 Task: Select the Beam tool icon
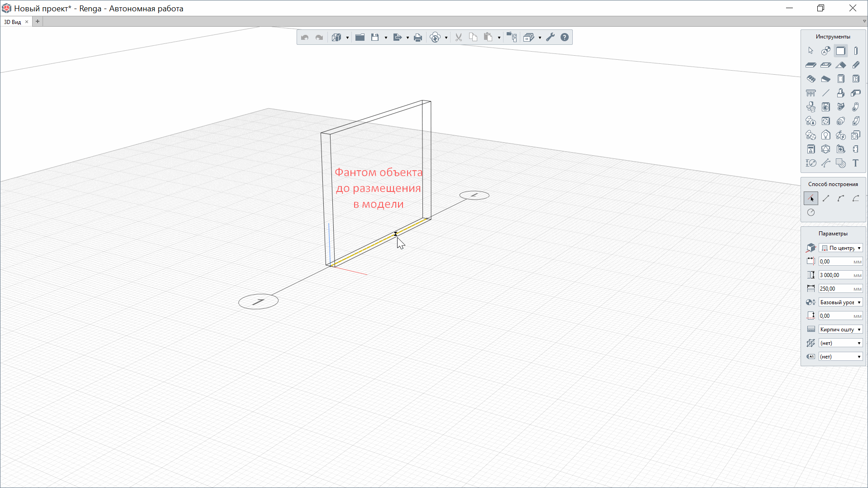[855, 65]
